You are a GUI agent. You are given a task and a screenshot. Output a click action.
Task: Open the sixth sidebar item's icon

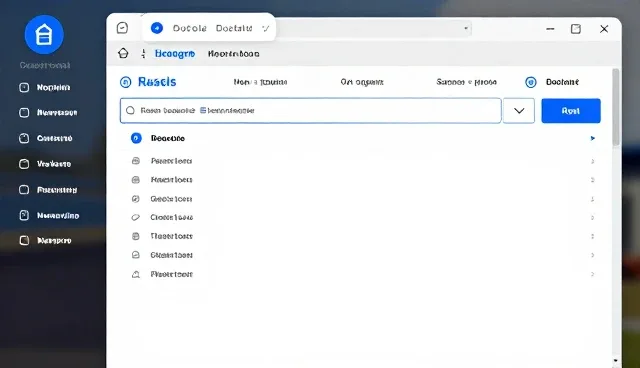click(24, 215)
